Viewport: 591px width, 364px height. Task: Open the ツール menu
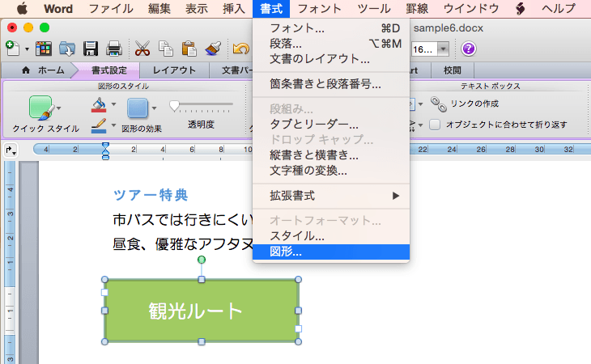click(x=373, y=8)
